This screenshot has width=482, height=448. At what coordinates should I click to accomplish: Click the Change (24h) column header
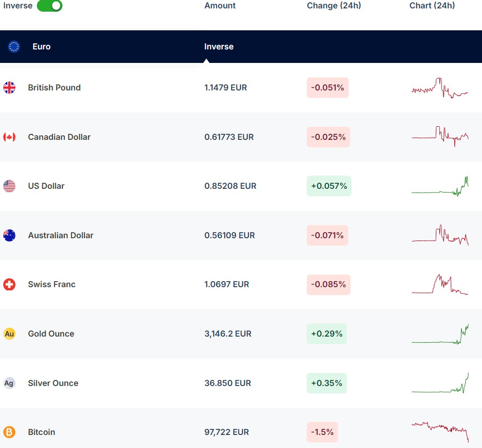[334, 6]
